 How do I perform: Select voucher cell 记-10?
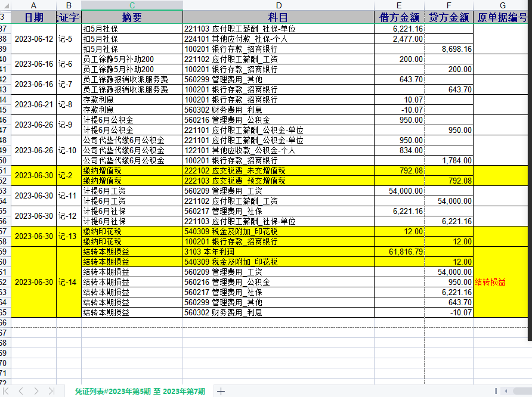pos(69,150)
